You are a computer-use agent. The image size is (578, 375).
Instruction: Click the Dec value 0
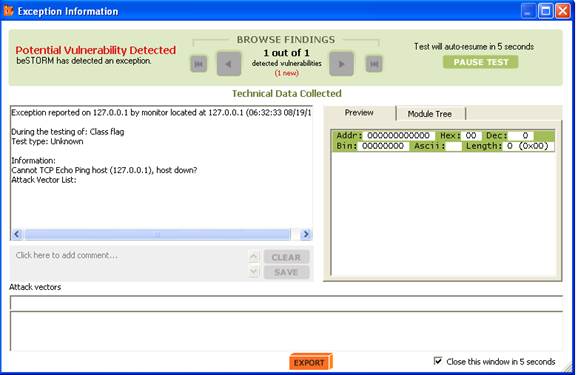[521, 135]
